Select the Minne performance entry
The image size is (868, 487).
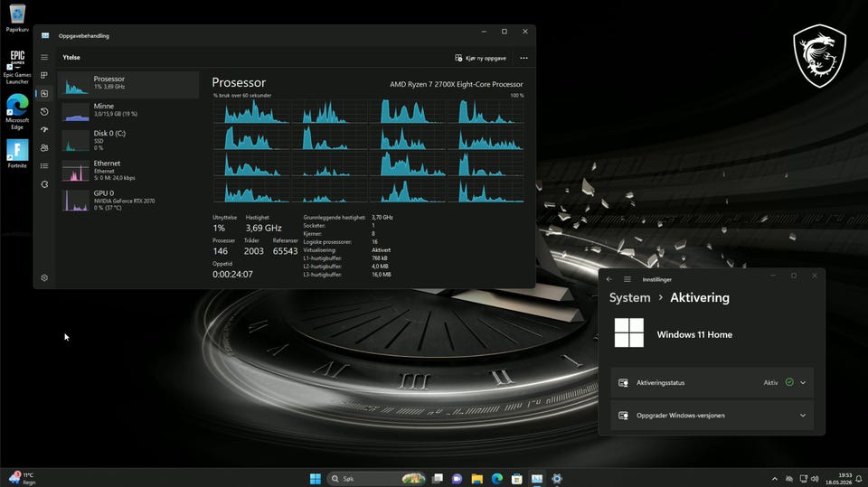[128, 110]
